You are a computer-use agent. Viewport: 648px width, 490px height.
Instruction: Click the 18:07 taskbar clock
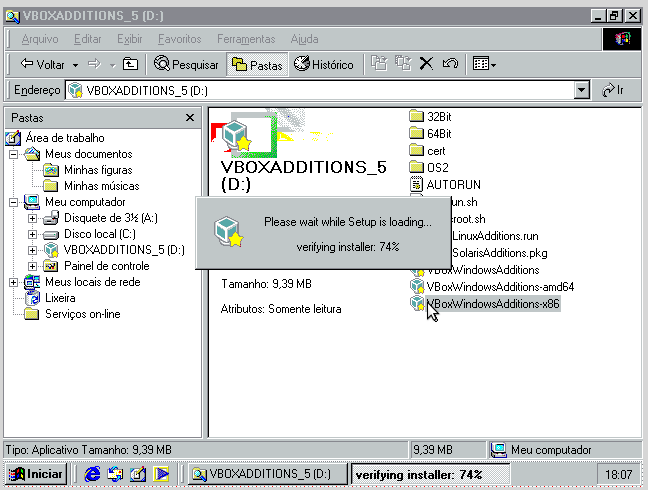(618, 474)
